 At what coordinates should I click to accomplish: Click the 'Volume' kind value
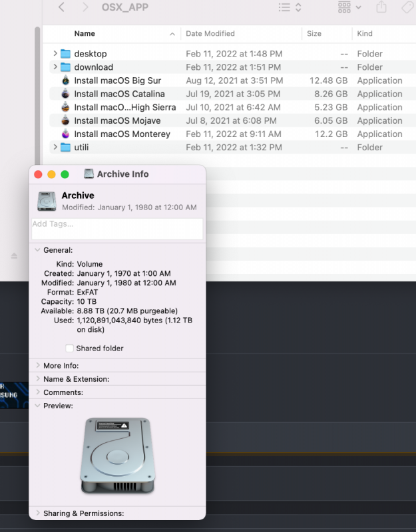pos(90,264)
